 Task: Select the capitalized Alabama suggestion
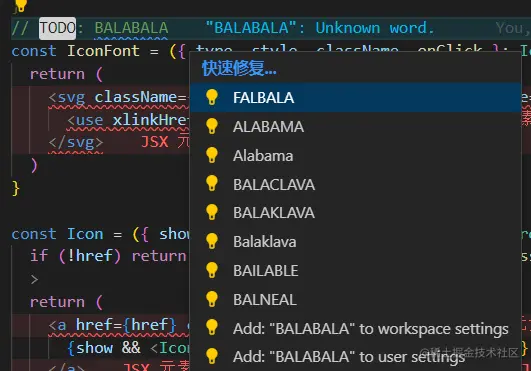pos(355,156)
